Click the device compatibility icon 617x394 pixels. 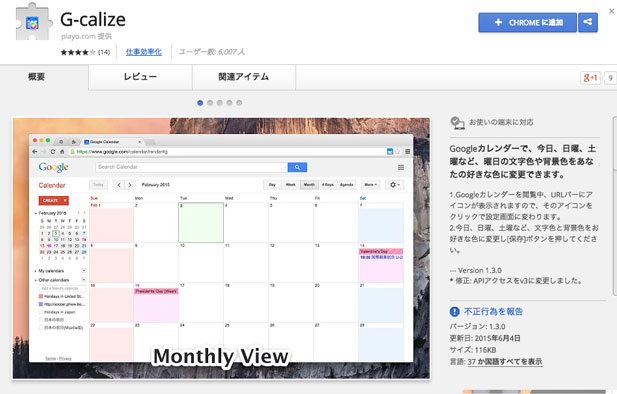click(457, 123)
